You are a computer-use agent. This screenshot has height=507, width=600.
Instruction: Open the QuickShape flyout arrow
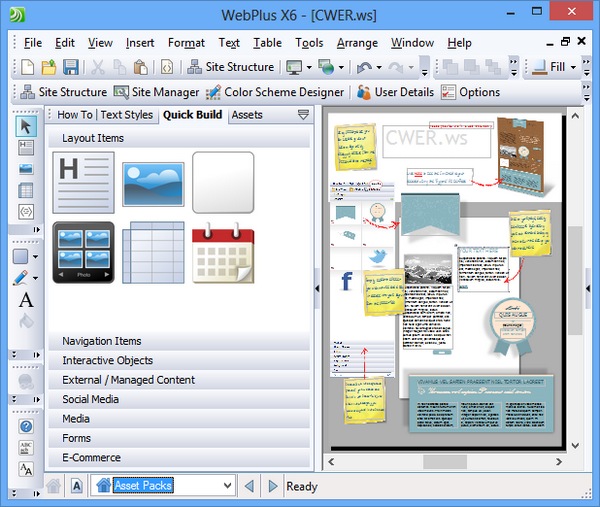pyautogui.click(x=35, y=256)
